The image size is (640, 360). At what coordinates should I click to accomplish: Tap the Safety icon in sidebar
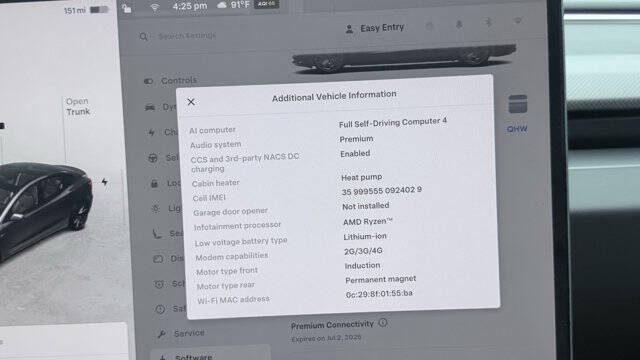pyautogui.click(x=160, y=309)
